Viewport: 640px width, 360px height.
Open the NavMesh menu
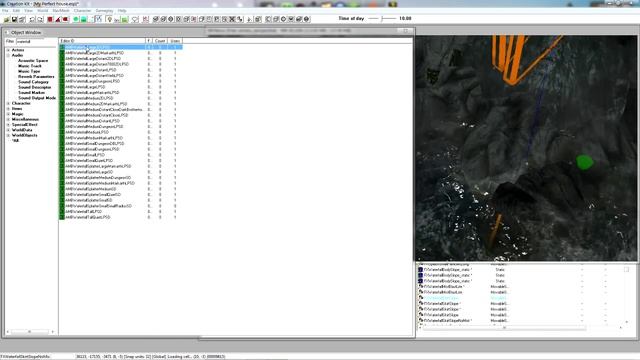pos(61,11)
